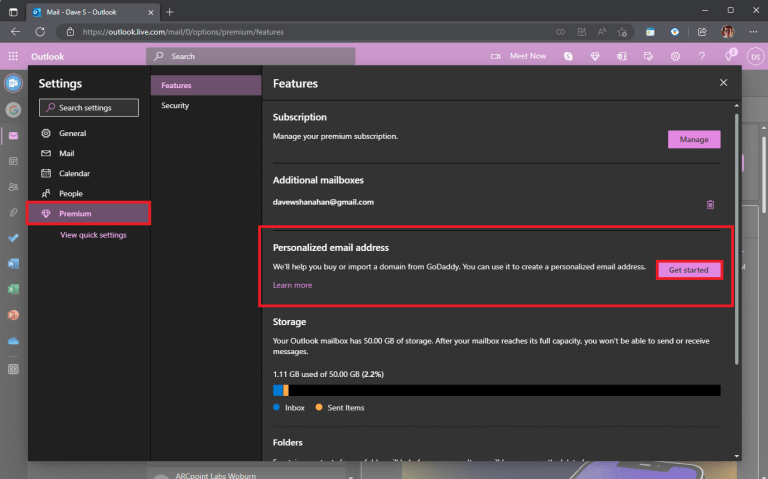The height and width of the screenshot is (479, 768).
Task: Click the Premium diamond icon in header
Action: pyautogui.click(x=595, y=56)
